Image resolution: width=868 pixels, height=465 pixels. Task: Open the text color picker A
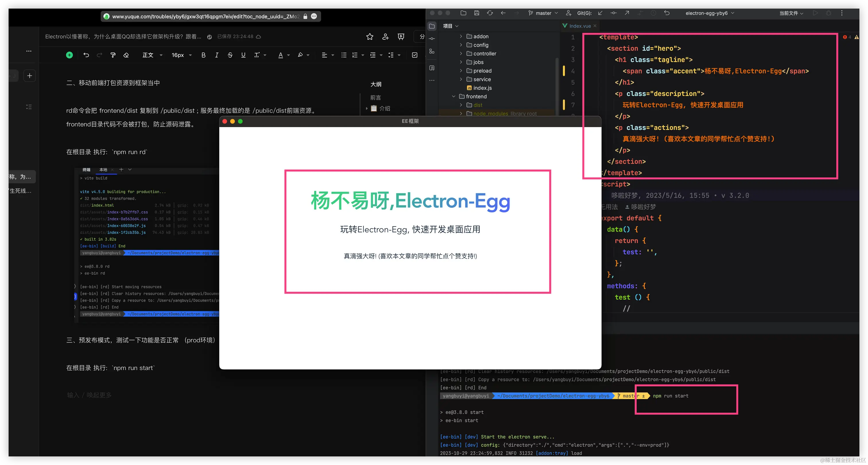click(280, 55)
